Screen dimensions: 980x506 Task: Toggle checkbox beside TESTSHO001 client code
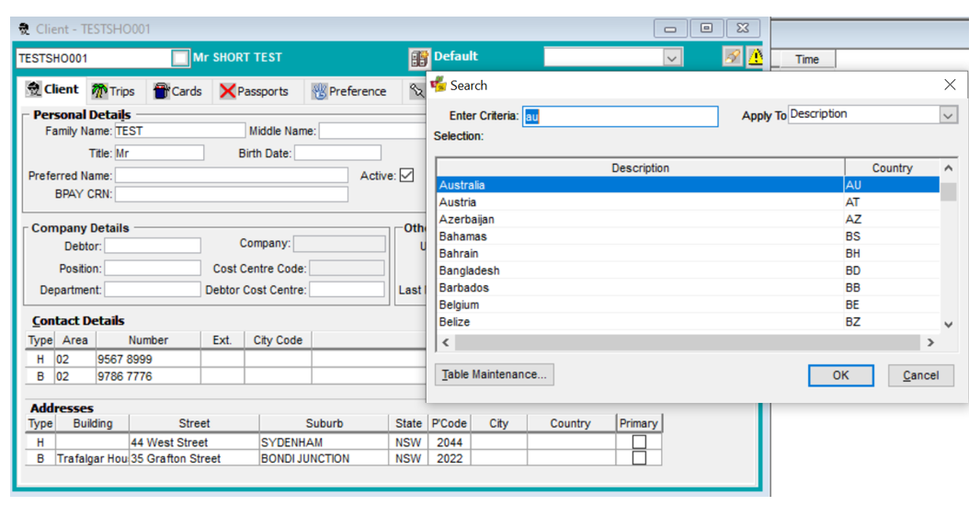[180, 58]
